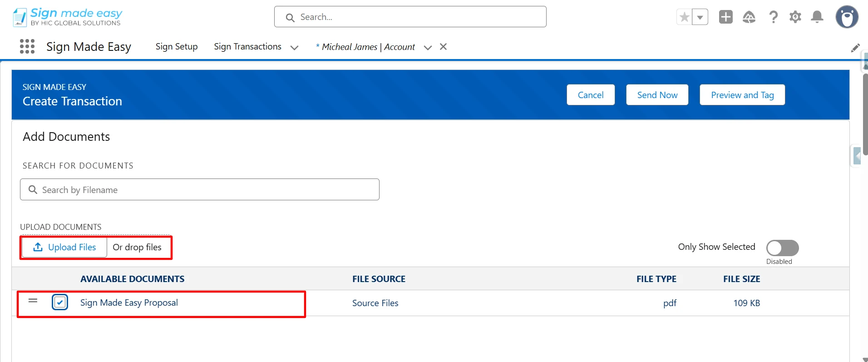Click the Sign Made Easy Proposal document name

[x=129, y=302]
